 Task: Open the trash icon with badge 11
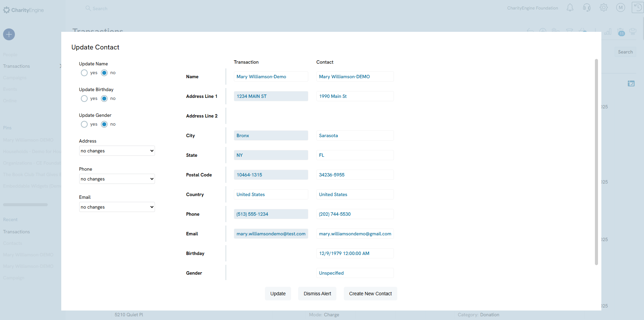(x=621, y=32)
